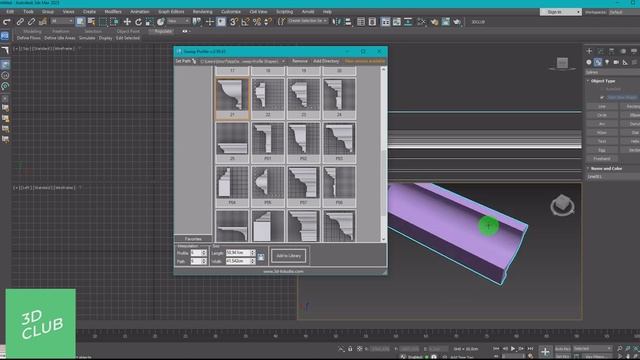
Task: Open the Scripting menu
Action: coord(284,12)
